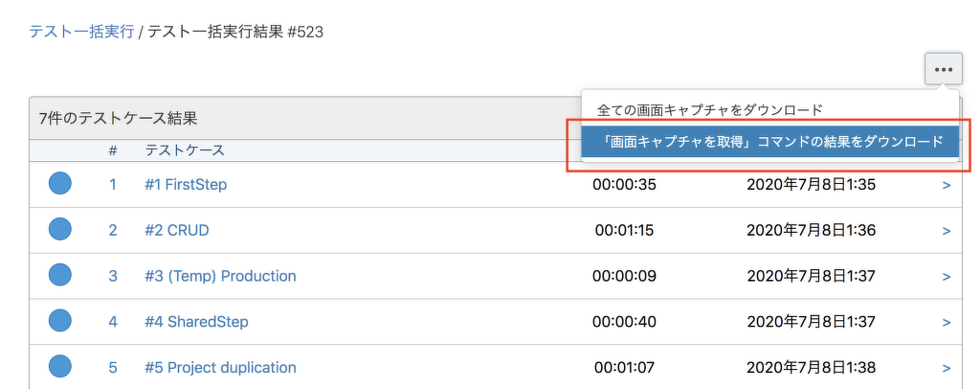Click the blue status circle for CRUD
The image size is (980, 389).
[60, 230]
